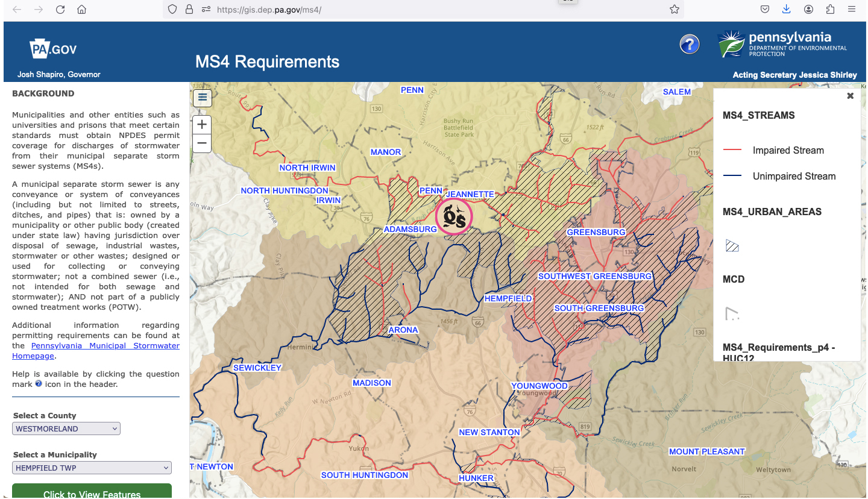
Task: Zoom out on the map
Action: point(202,143)
